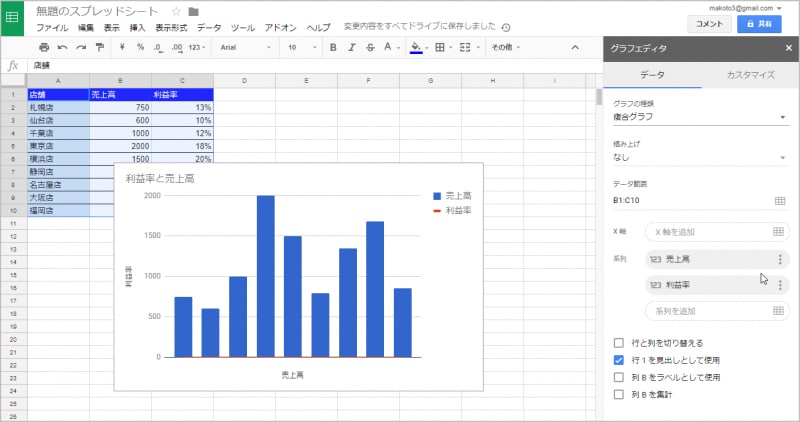Apply bold formatting with B icon

point(334,47)
